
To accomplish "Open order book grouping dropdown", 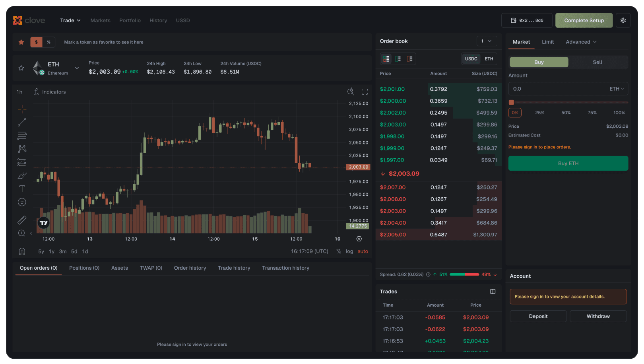I will (x=487, y=41).
